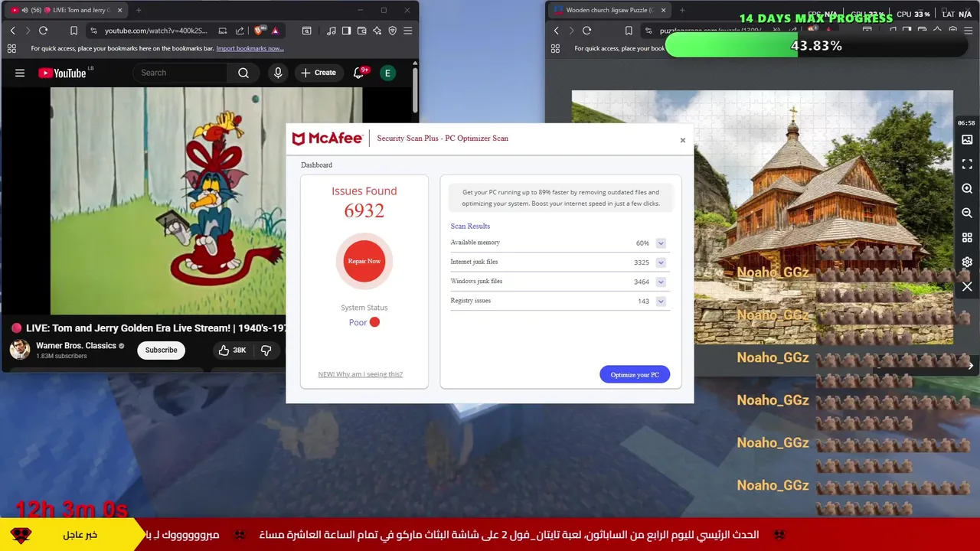Dislike the Tom and Jerry video

pyautogui.click(x=266, y=350)
